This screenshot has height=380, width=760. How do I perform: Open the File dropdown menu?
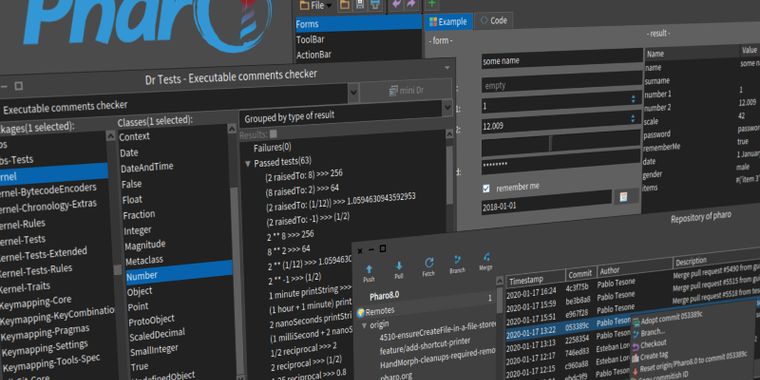tap(316, 6)
